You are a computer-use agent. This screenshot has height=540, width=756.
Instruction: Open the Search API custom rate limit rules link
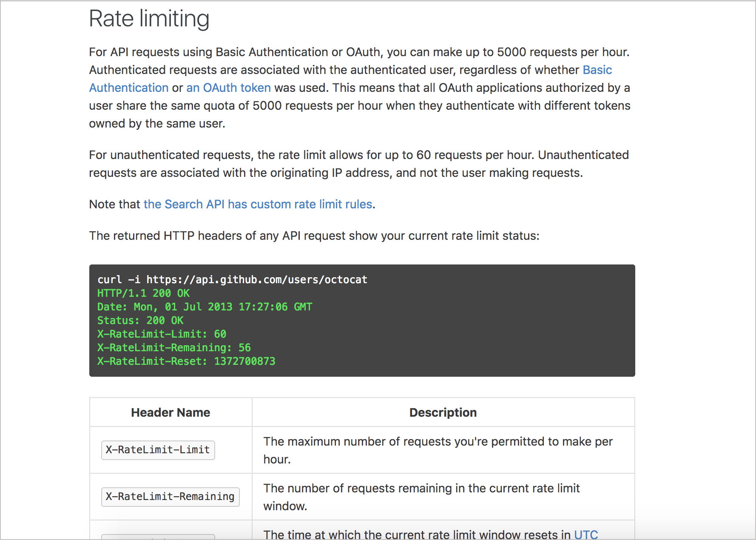258,205
